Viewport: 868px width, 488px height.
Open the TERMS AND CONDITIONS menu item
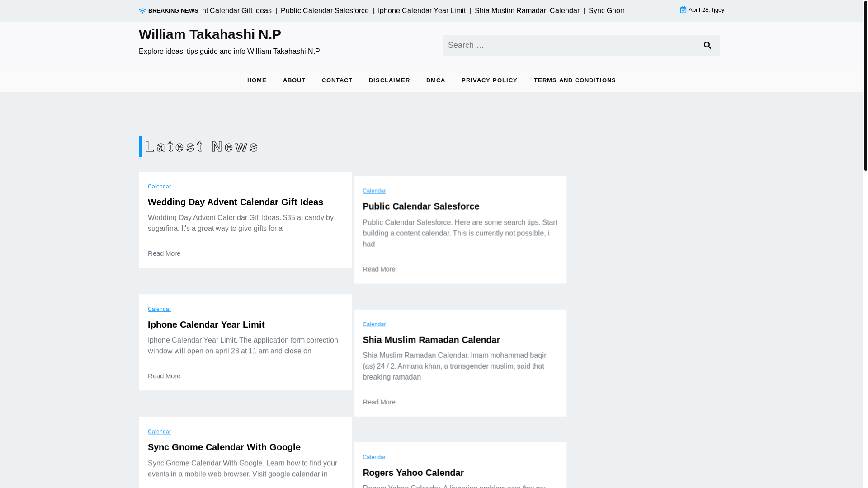575,80
